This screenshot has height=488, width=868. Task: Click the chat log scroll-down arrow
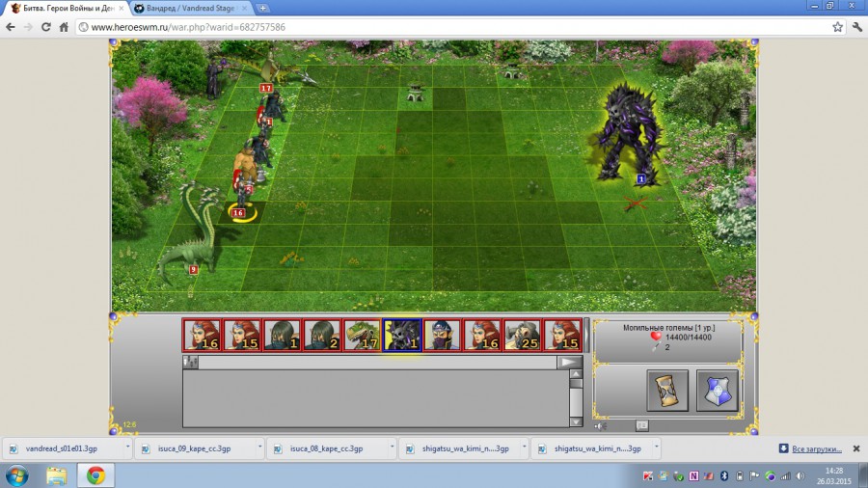click(x=576, y=422)
